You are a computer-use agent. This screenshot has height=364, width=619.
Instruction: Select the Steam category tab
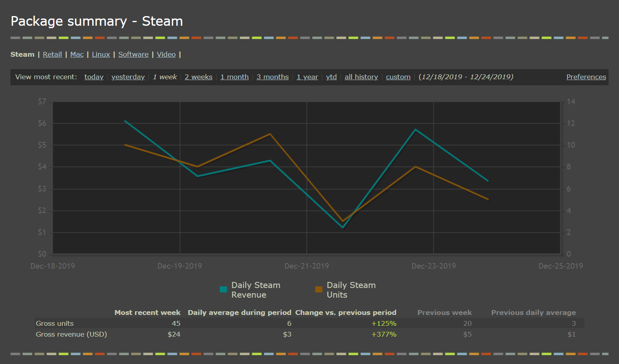23,54
